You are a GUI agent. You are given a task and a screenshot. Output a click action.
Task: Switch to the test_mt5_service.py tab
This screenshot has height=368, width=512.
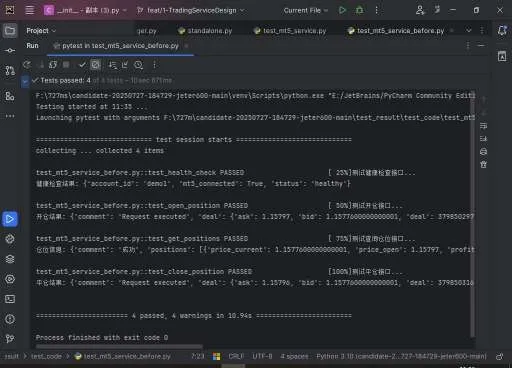pos(290,31)
